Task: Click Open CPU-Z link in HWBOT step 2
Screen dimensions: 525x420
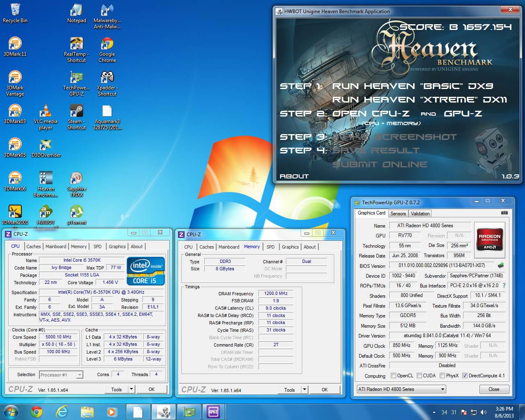Action: click(x=373, y=114)
